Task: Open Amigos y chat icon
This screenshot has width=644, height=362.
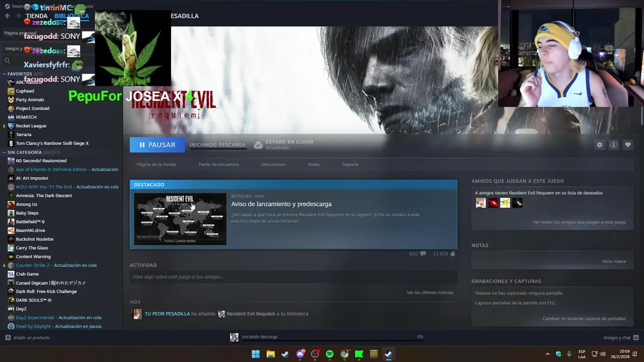Action: click(636, 338)
